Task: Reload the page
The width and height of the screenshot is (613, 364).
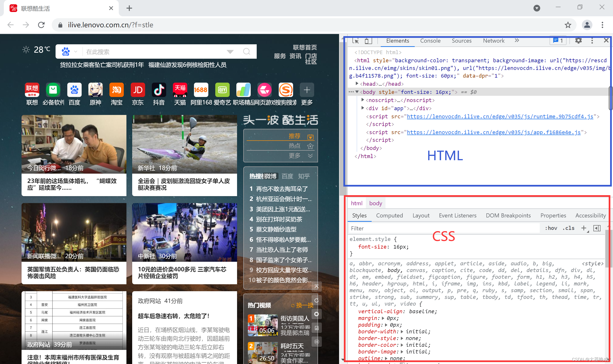Action: 41,25
